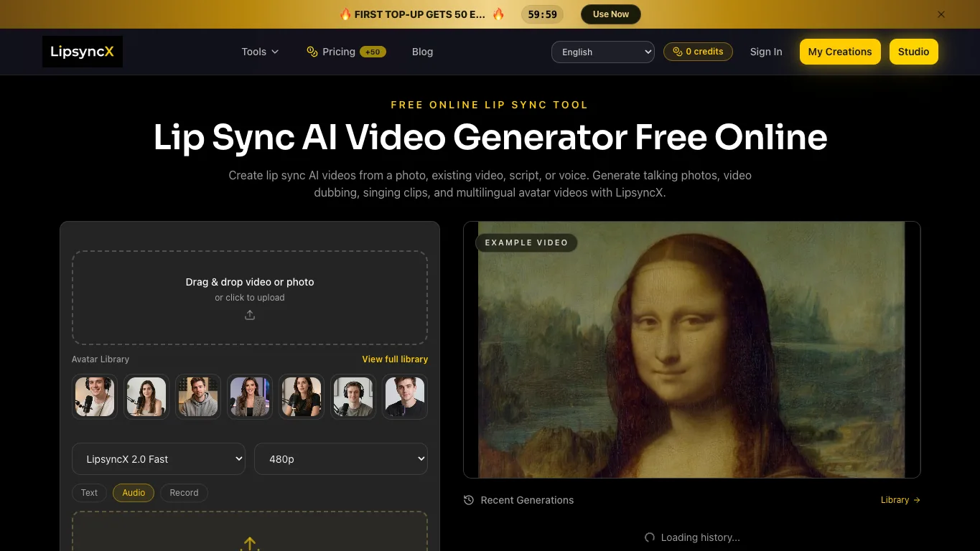Screen dimensions: 980x551
Task: Click the EXAMPLE VIDEO label
Action: click(526, 242)
